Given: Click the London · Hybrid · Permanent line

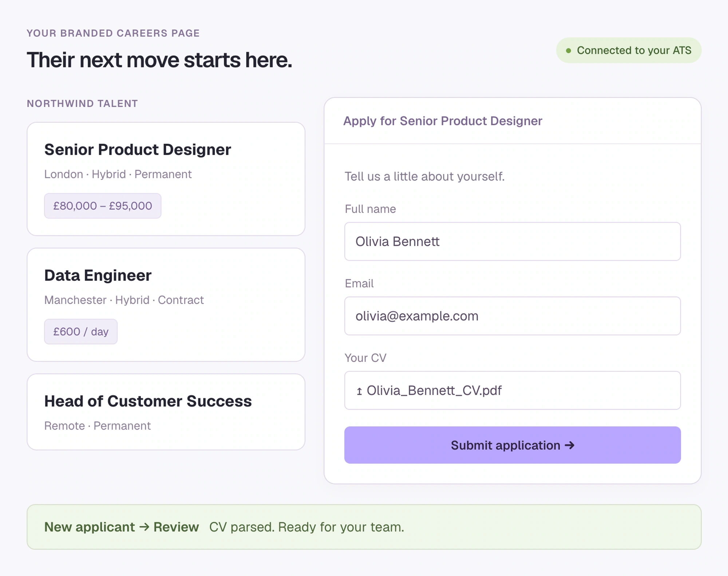Looking at the screenshot, I should point(118,174).
